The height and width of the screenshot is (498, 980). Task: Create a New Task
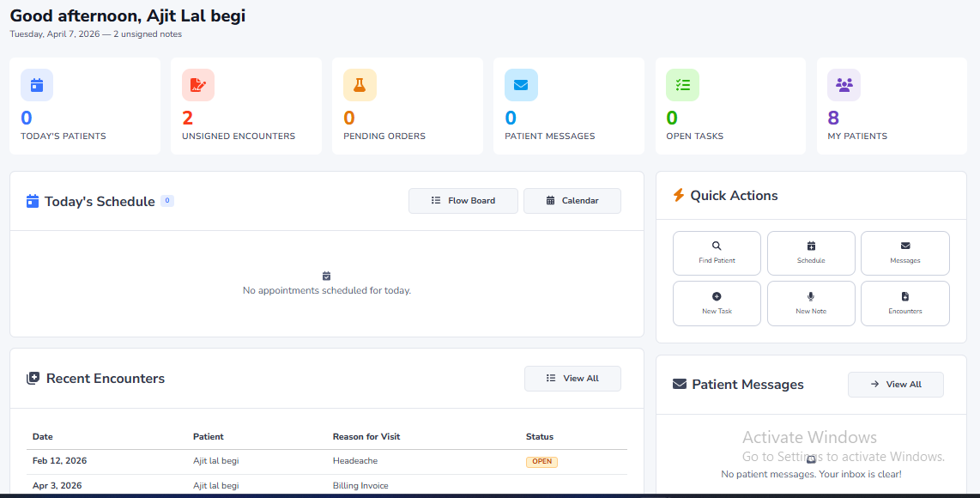pyautogui.click(x=717, y=303)
